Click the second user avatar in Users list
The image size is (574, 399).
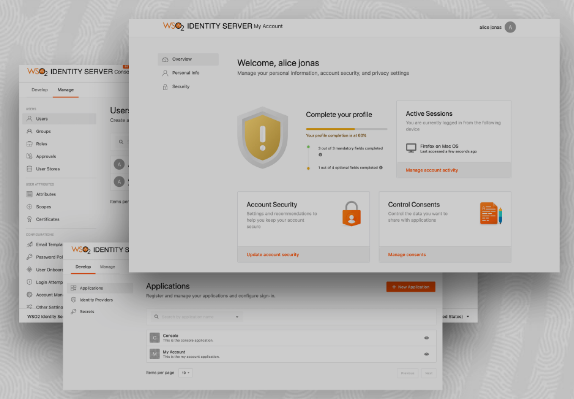coord(119,182)
